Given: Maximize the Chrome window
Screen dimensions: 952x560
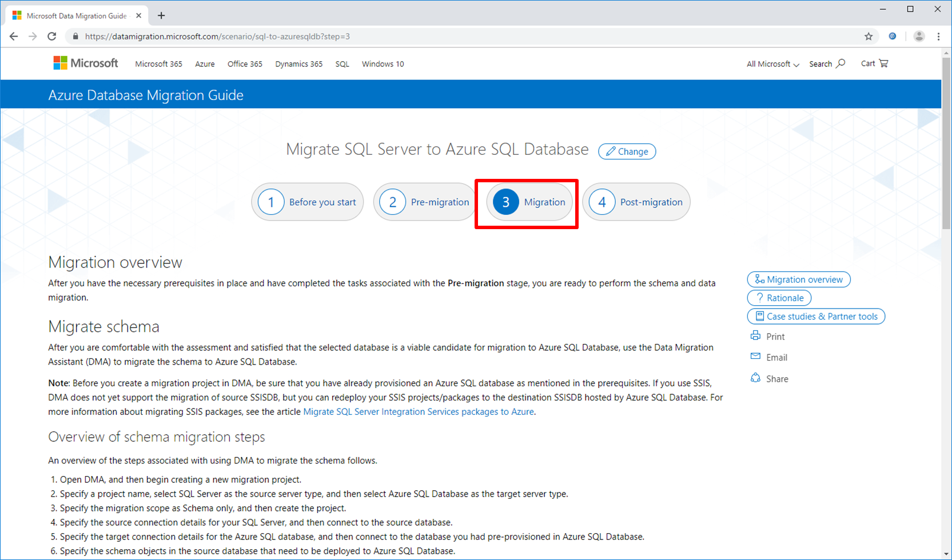Looking at the screenshot, I should point(910,9).
